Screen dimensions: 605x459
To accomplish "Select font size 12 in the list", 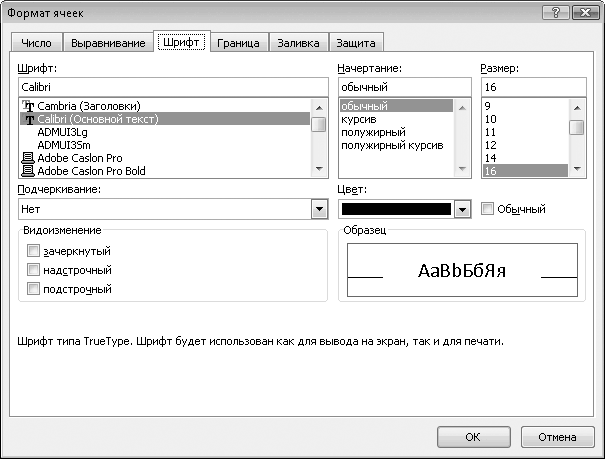I will 489,145.
